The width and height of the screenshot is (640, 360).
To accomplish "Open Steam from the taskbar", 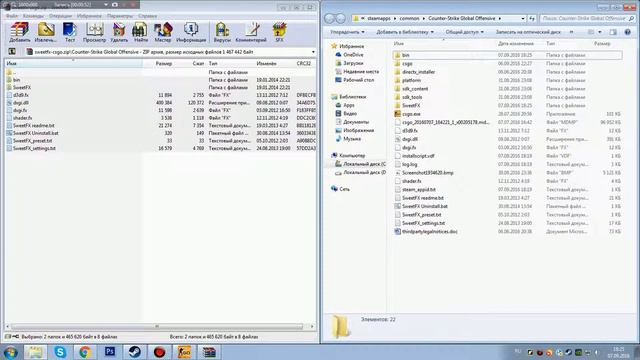I will 135,352.
